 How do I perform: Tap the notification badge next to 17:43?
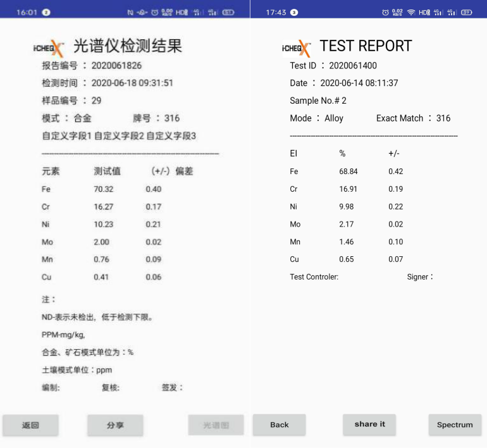pos(293,12)
